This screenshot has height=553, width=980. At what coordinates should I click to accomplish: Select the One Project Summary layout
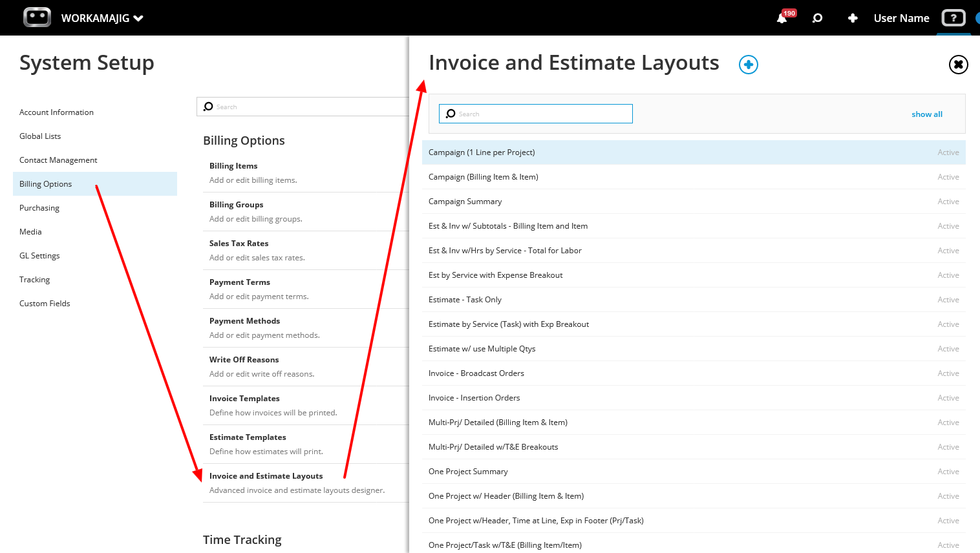(x=694, y=472)
